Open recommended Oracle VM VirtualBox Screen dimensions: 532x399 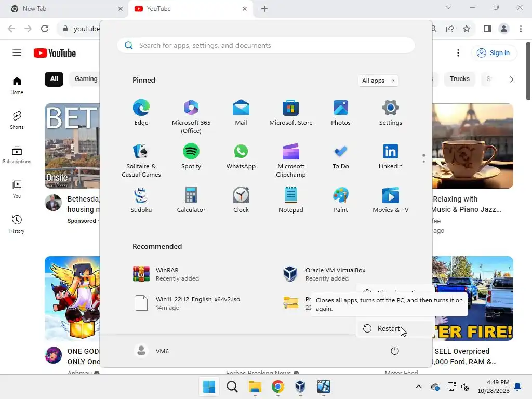point(324,274)
